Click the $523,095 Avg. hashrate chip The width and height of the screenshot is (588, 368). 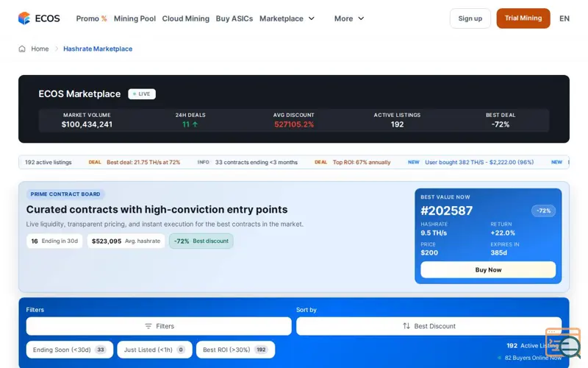(x=126, y=241)
